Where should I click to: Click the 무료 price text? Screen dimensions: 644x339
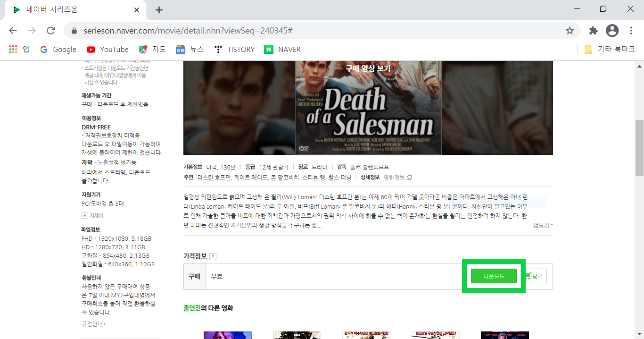[x=217, y=276]
